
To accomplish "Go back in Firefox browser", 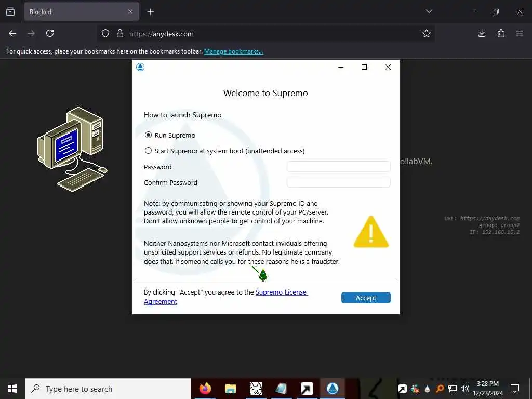I will coord(12,33).
